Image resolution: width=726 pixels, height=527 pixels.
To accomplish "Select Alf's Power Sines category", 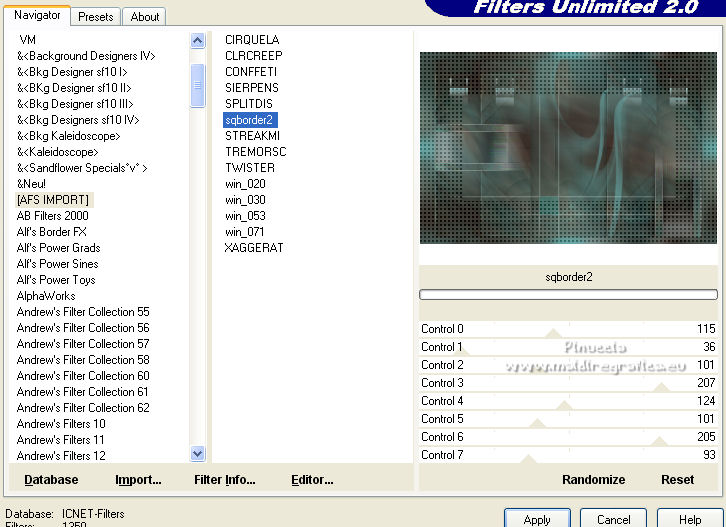I will 57,264.
